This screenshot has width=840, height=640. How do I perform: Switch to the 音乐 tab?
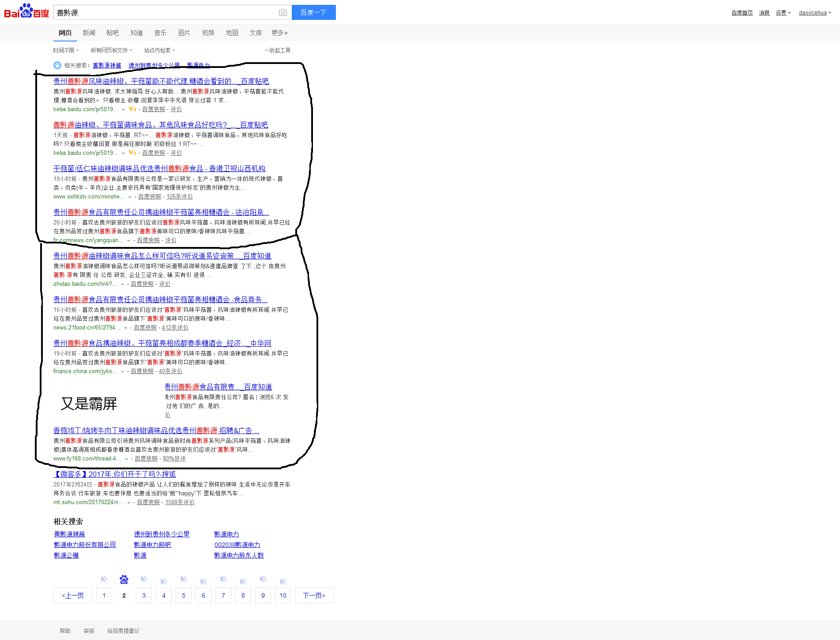coord(160,33)
